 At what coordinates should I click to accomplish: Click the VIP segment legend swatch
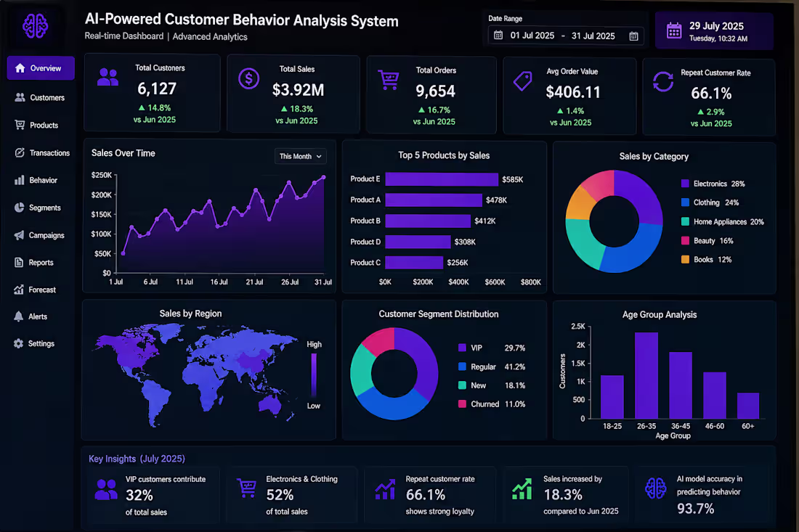462,348
